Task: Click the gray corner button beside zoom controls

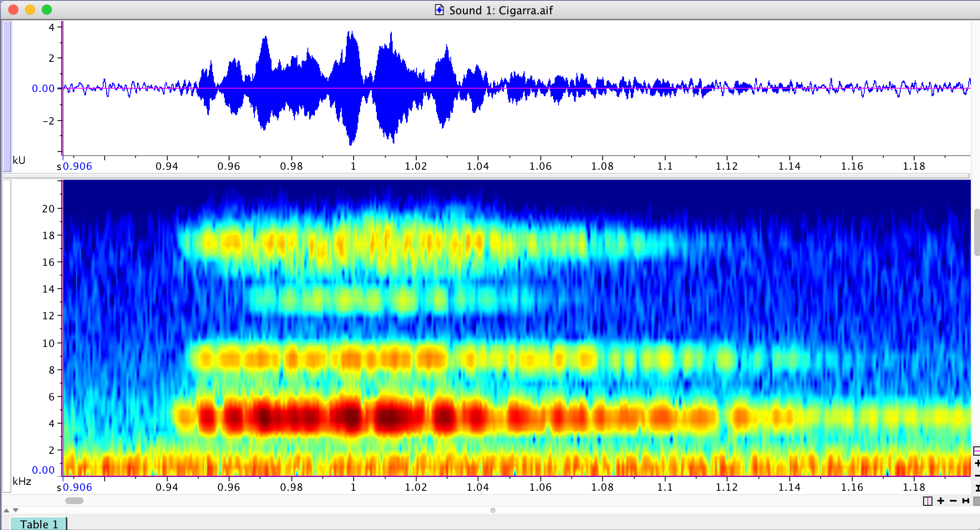Action: coord(977,501)
